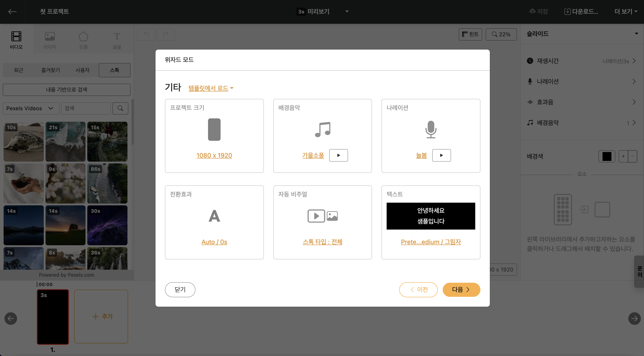Click the 검색 search input field
The width and height of the screenshot is (644, 356).
(x=86, y=108)
